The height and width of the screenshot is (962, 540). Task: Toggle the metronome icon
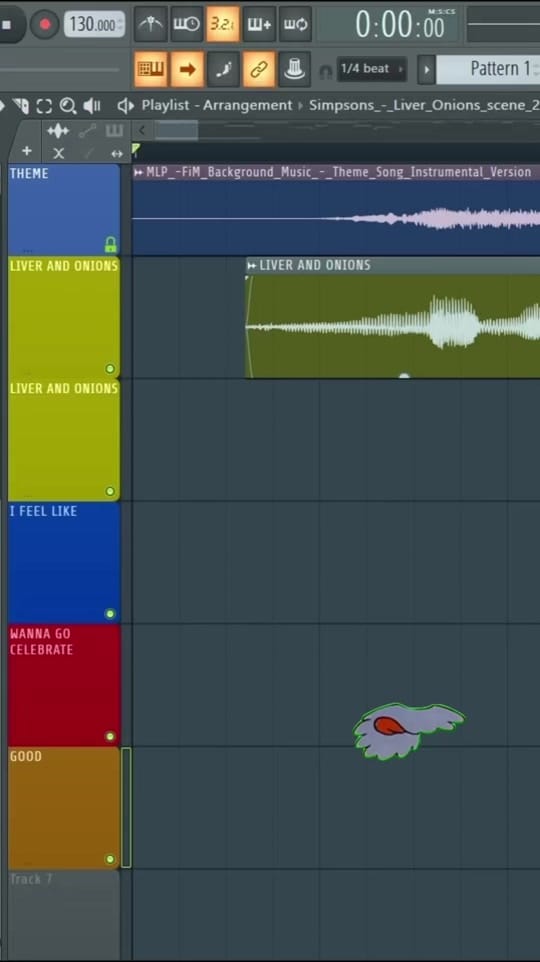tap(150, 24)
